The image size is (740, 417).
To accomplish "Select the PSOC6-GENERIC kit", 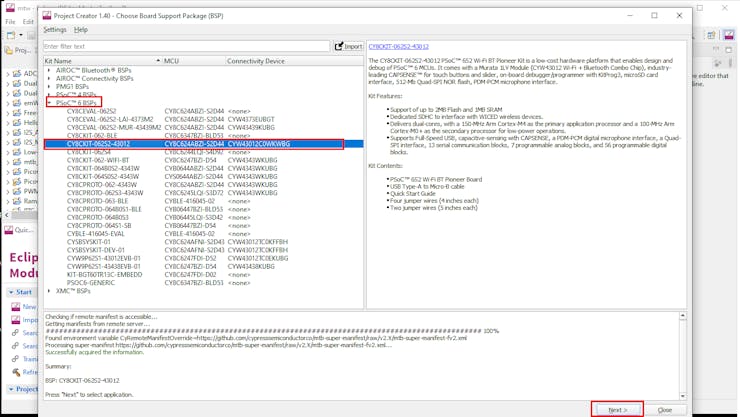I will pyautogui.click(x=203, y=283).
